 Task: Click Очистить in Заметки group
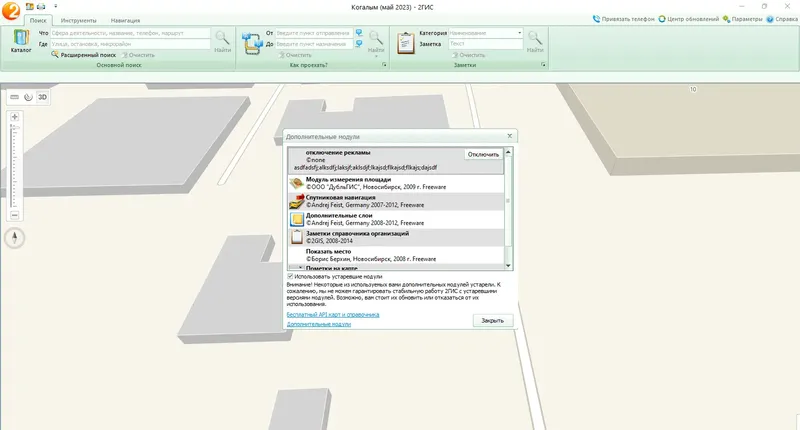pyautogui.click(x=470, y=55)
